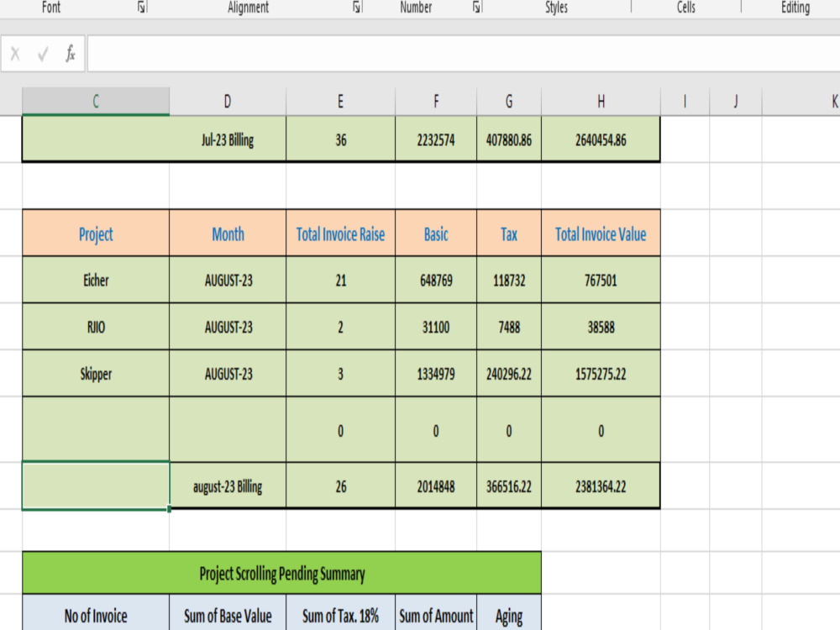Select column E header
840x630 pixels.
341,102
